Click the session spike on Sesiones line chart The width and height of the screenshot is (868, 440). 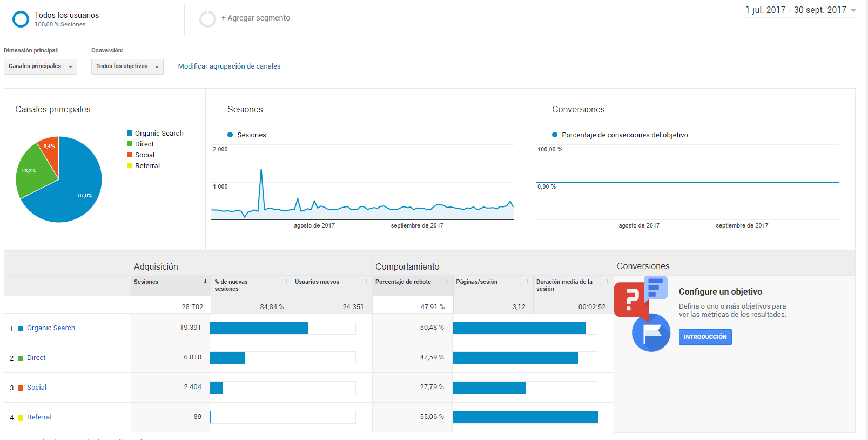(261, 171)
